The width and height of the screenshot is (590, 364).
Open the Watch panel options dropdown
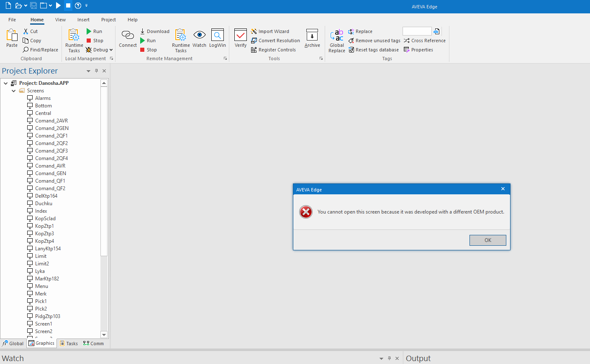tap(381, 359)
